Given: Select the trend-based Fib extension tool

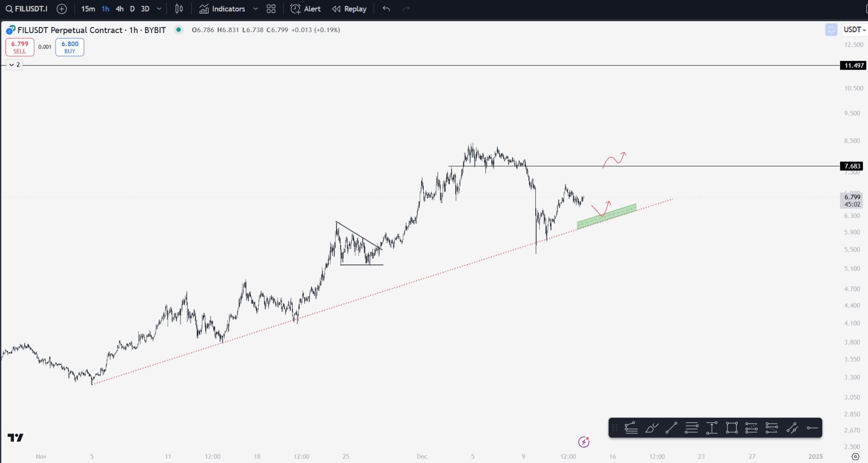Looking at the screenshot, I should pos(772,428).
